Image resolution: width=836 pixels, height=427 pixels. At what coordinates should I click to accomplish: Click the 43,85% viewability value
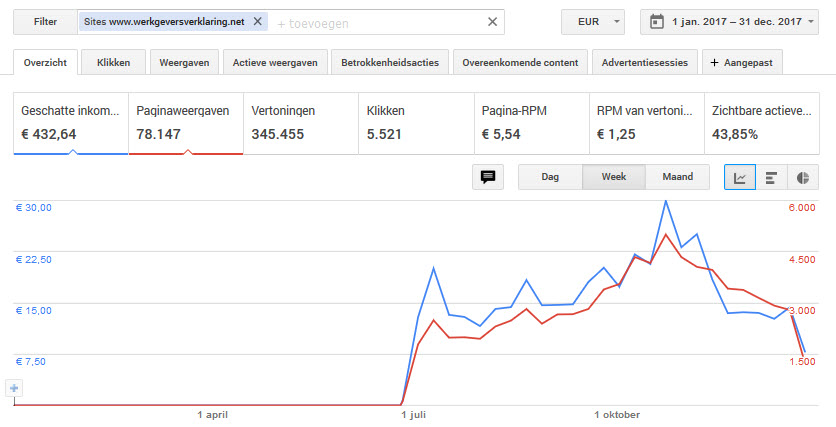point(735,134)
